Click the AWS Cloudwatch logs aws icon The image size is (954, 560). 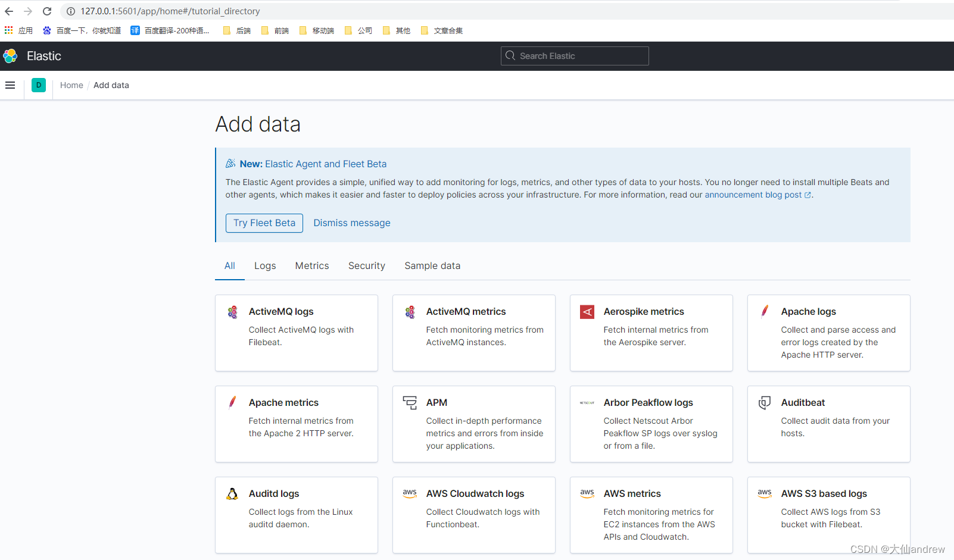pyautogui.click(x=410, y=493)
